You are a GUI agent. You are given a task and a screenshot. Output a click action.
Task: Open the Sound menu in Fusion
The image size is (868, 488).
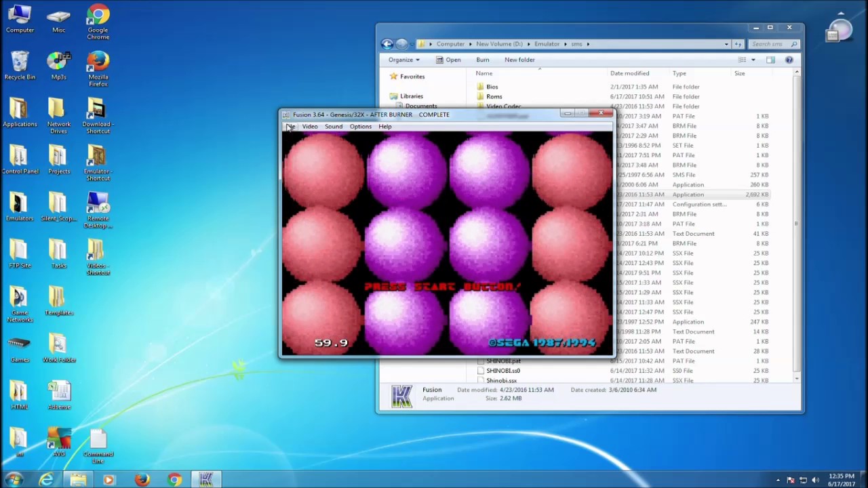333,127
